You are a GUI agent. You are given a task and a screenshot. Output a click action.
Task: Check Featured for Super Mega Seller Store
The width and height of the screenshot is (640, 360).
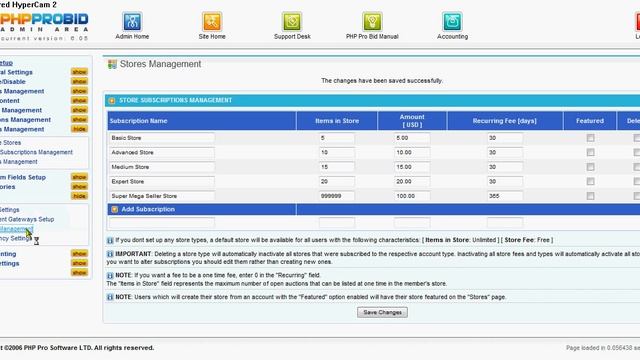(590, 196)
